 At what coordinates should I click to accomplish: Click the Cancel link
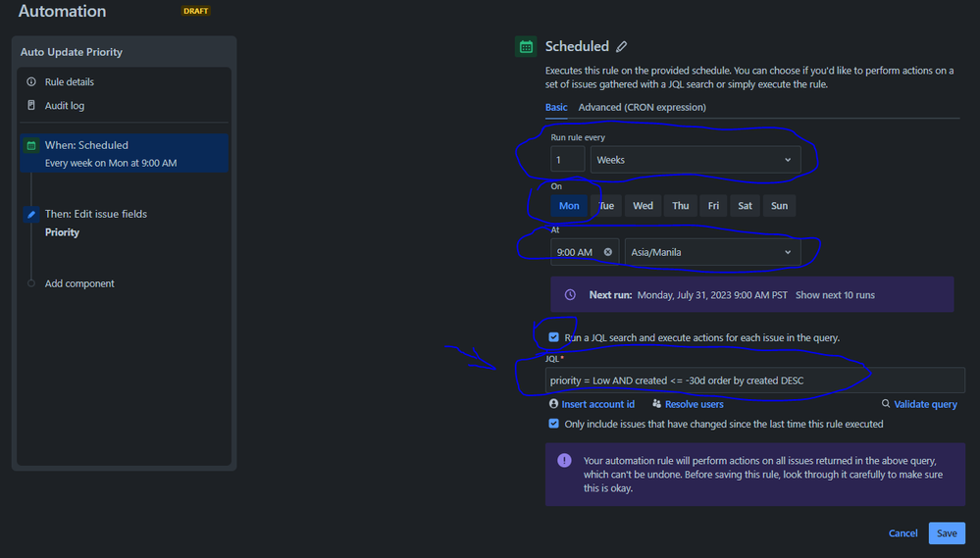coord(903,533)
